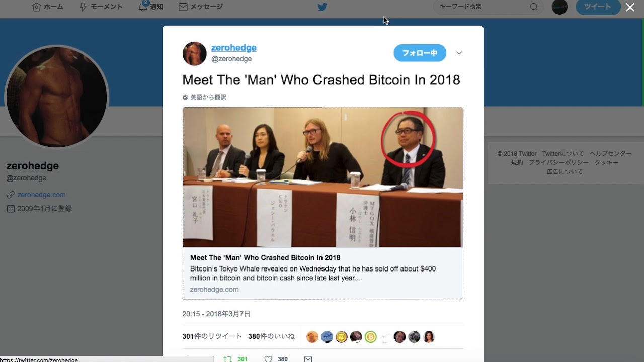Click the globe translate icon
This screenshot has width=644, height=362.
tap(185, 97)
